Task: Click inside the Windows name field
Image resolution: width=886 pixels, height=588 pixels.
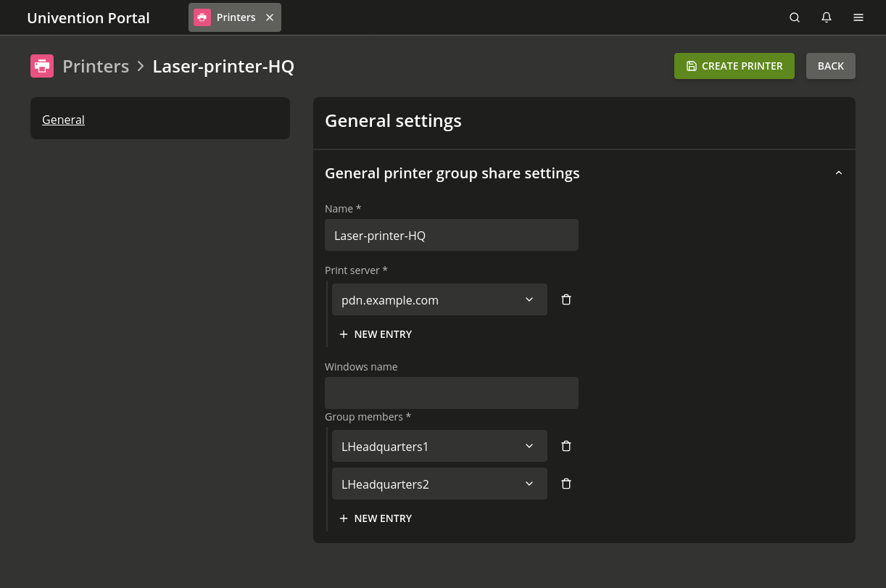Action: pos(451,392)
